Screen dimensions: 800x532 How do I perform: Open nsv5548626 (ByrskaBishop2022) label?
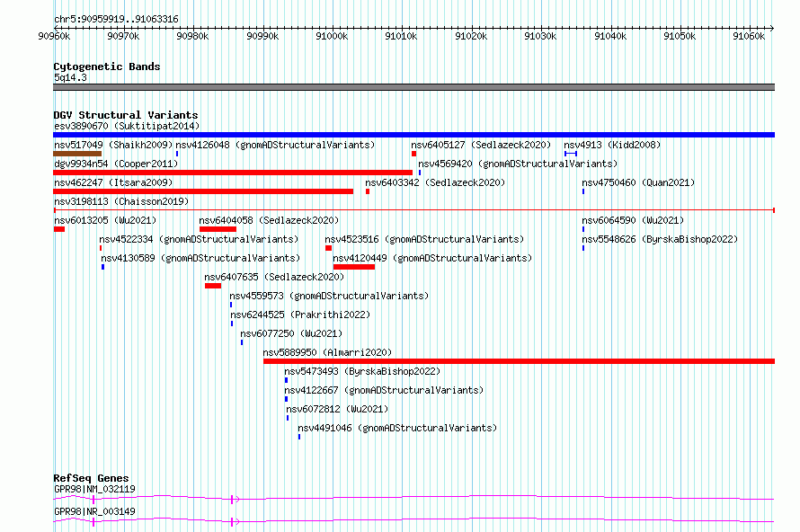click(660, 239)
